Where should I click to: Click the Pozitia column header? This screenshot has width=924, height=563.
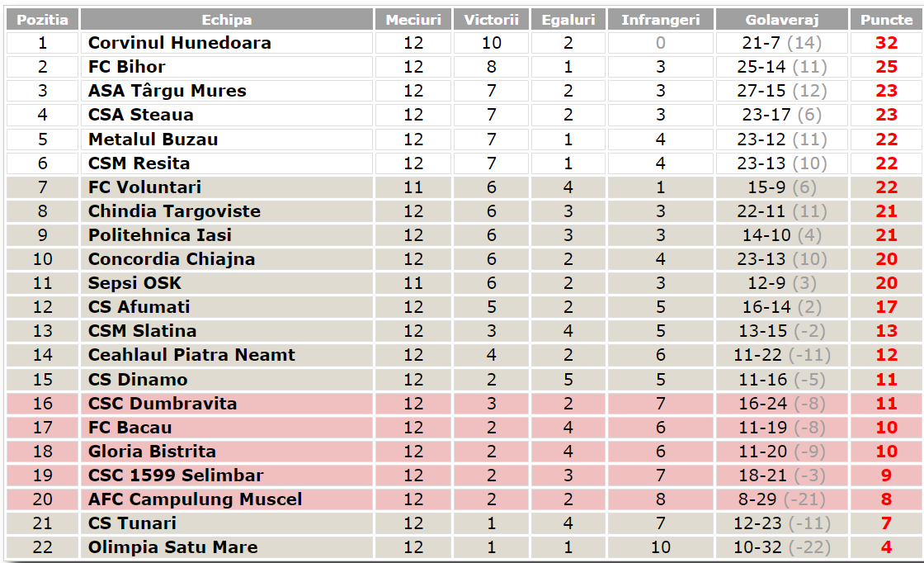(43, 20)
